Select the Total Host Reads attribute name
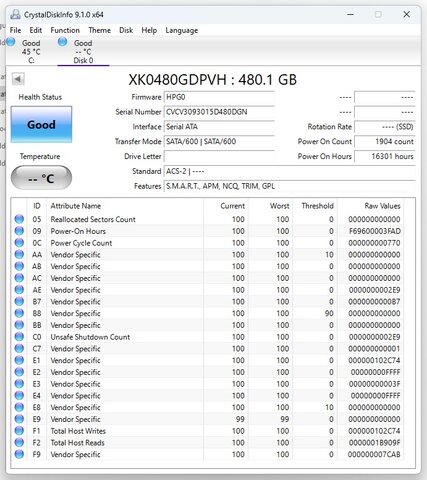 78,443
